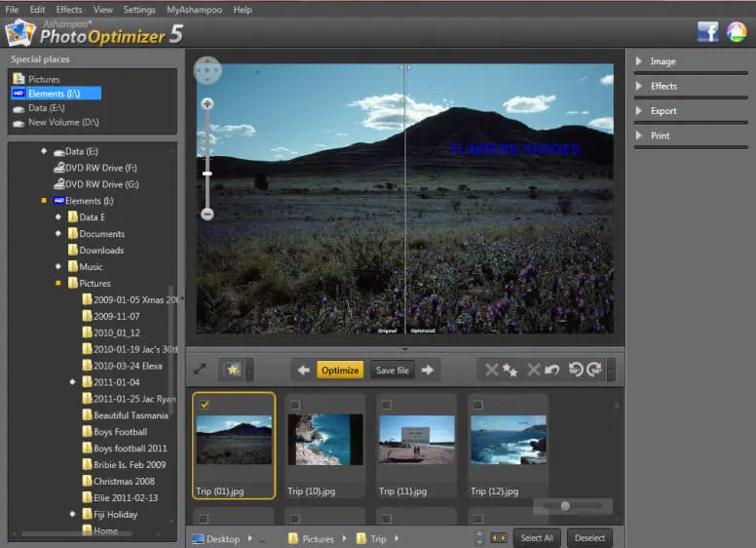756x548 pixels.
Task: Open the View menu
Action: (x=102, y=9)
